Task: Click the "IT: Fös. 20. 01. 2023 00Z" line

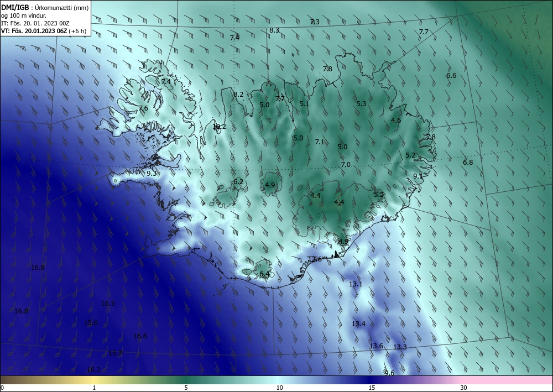Action: click(x=35, y=23)
